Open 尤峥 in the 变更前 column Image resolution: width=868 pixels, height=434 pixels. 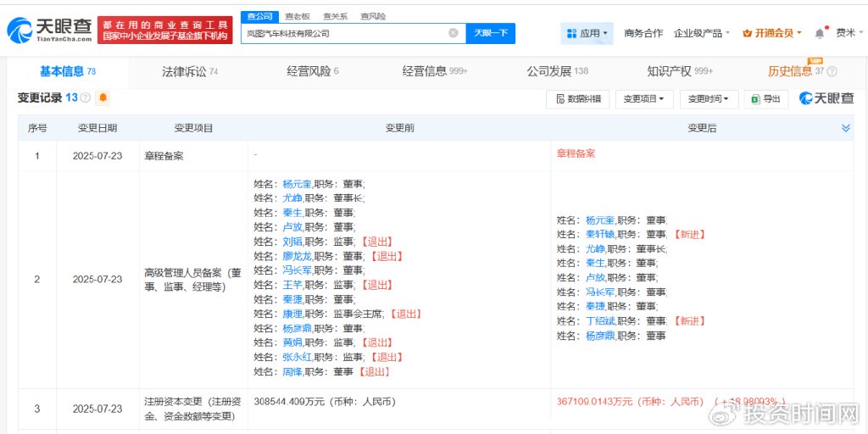292,198
